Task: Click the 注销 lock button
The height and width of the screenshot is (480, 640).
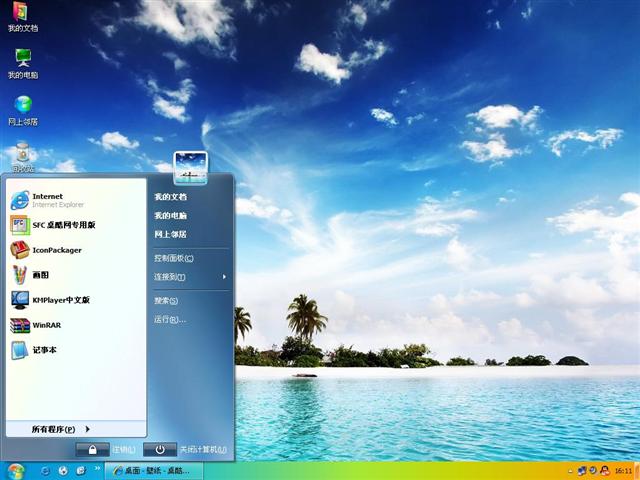Action: pos(93,450)
